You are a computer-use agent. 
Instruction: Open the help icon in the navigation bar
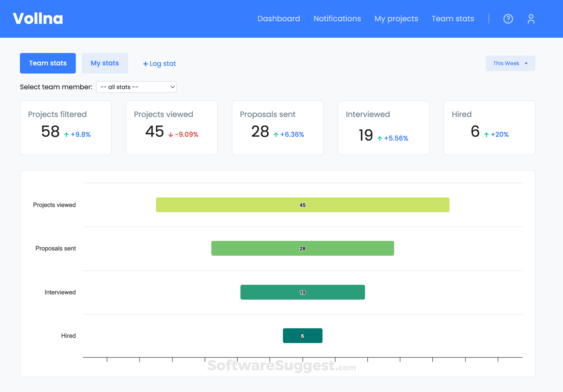click(508, 19)
